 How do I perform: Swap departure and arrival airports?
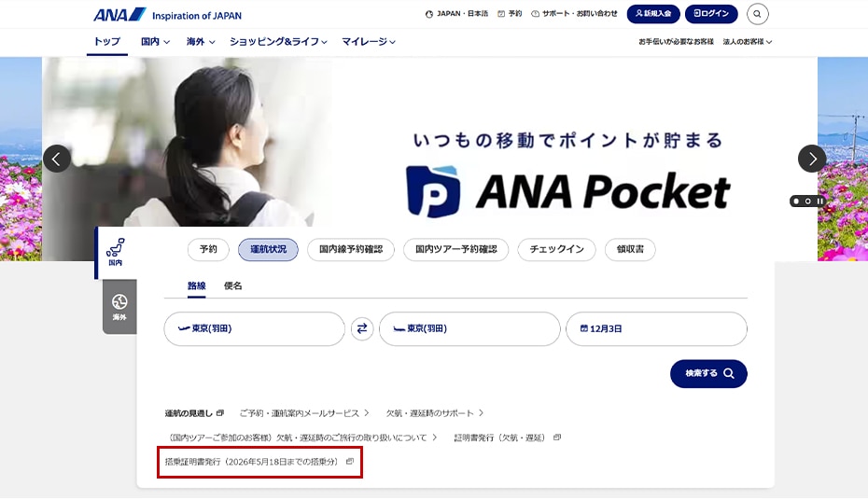click(x=362, y=329)
